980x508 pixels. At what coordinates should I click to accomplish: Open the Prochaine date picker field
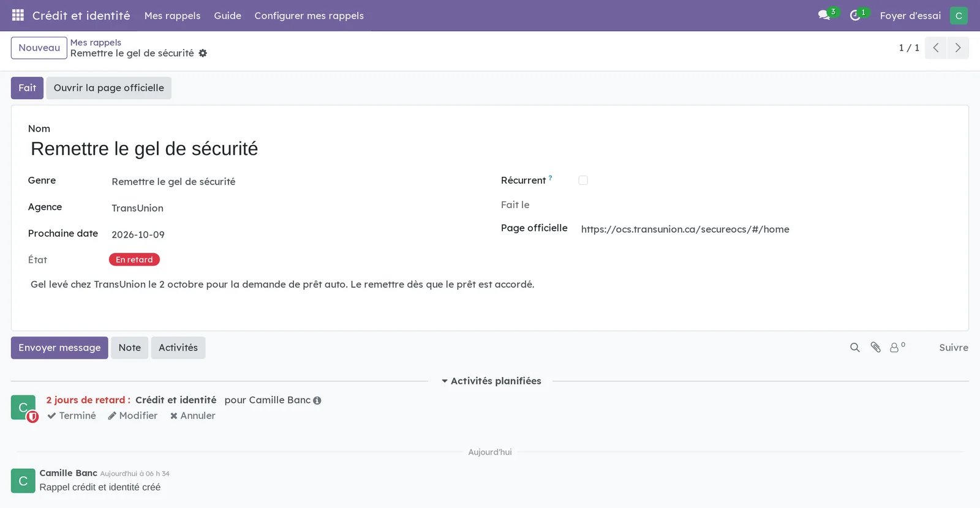293,234
